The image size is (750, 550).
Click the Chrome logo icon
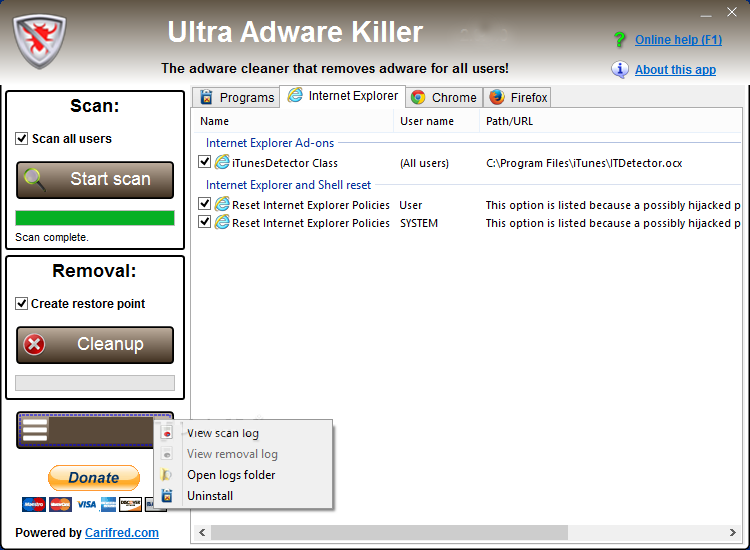pos(418,98)
